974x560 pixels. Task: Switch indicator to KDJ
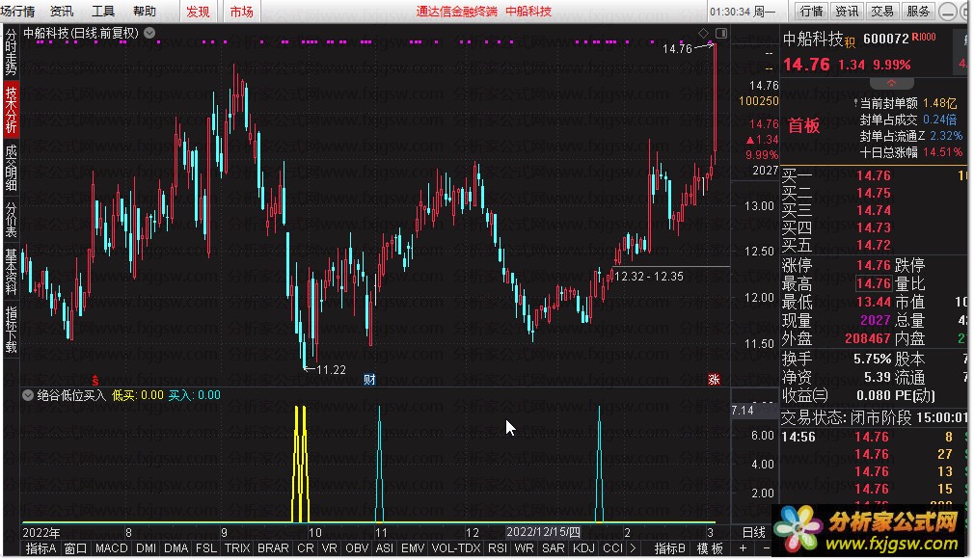coord(583,548)
